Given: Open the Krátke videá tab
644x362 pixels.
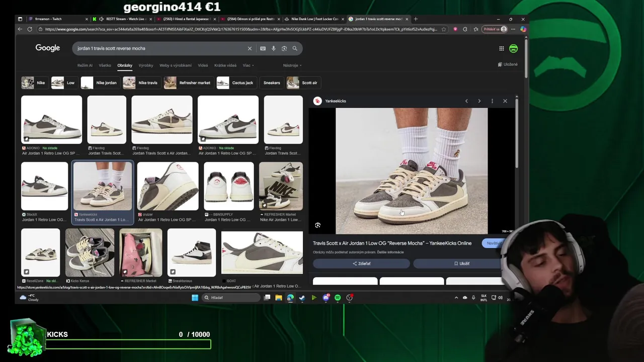Looking at the screenshot, I should (225, 65).
